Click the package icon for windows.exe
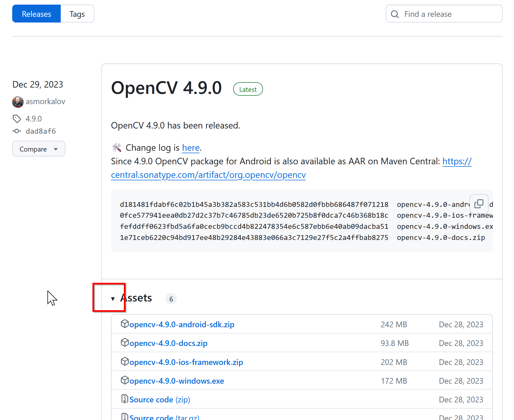 (125, 380)
